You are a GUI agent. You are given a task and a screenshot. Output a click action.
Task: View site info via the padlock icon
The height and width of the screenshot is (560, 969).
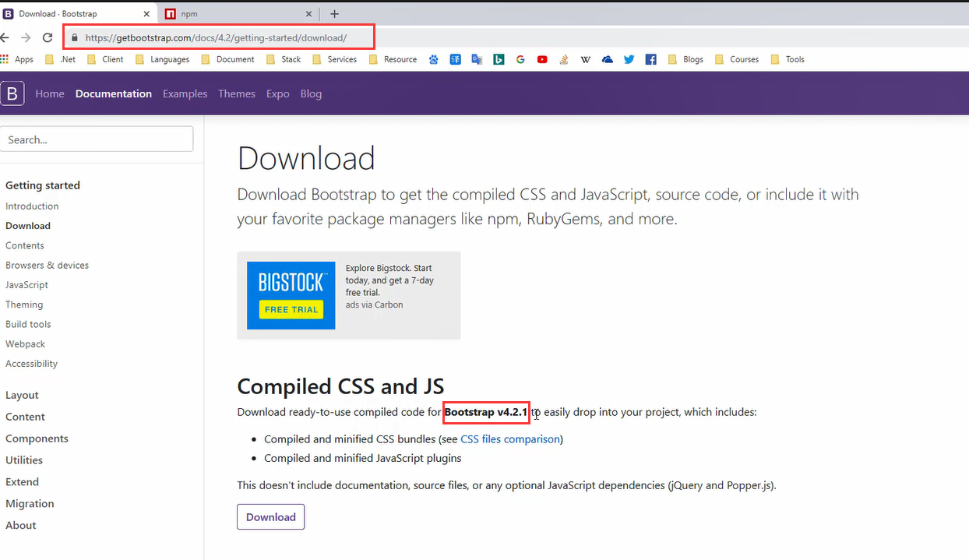[x=75, y=37]
